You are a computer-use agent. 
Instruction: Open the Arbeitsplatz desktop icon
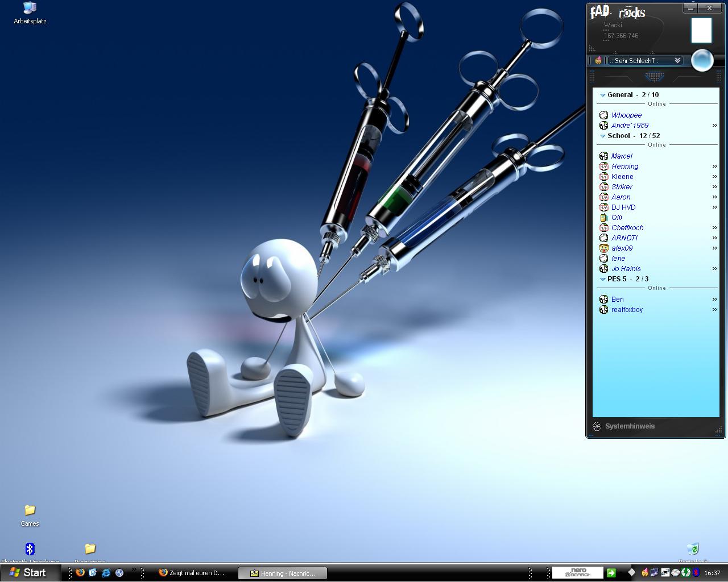point(30,13)
